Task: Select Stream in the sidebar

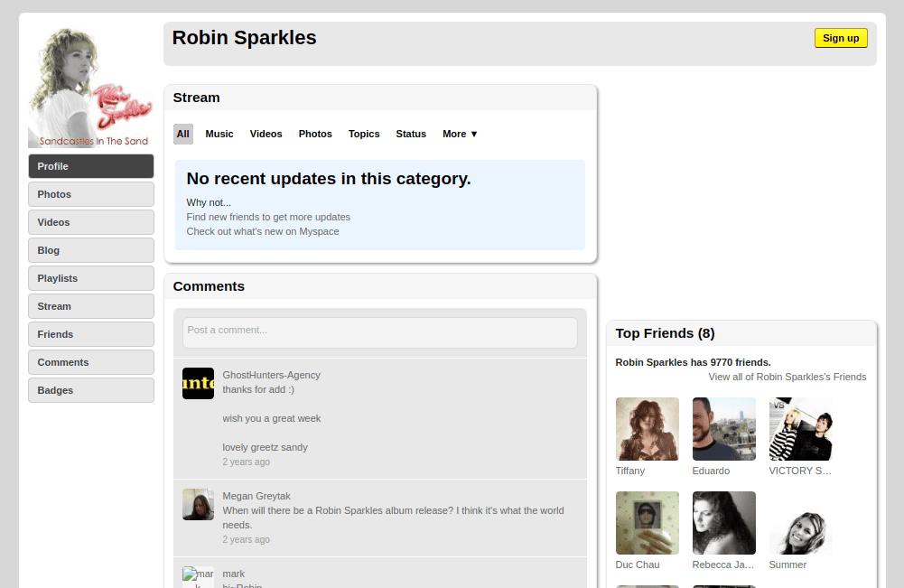Action: (x=91, y=306)
